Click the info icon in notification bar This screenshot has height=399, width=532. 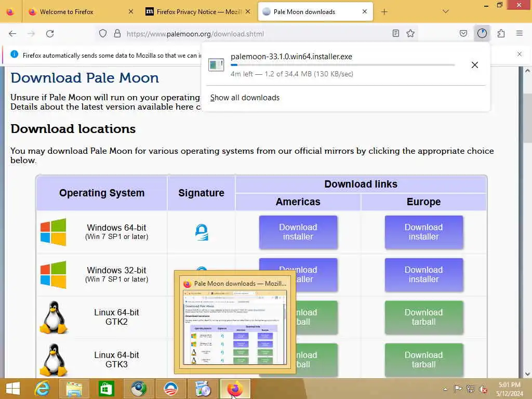(x=14, y=54)
